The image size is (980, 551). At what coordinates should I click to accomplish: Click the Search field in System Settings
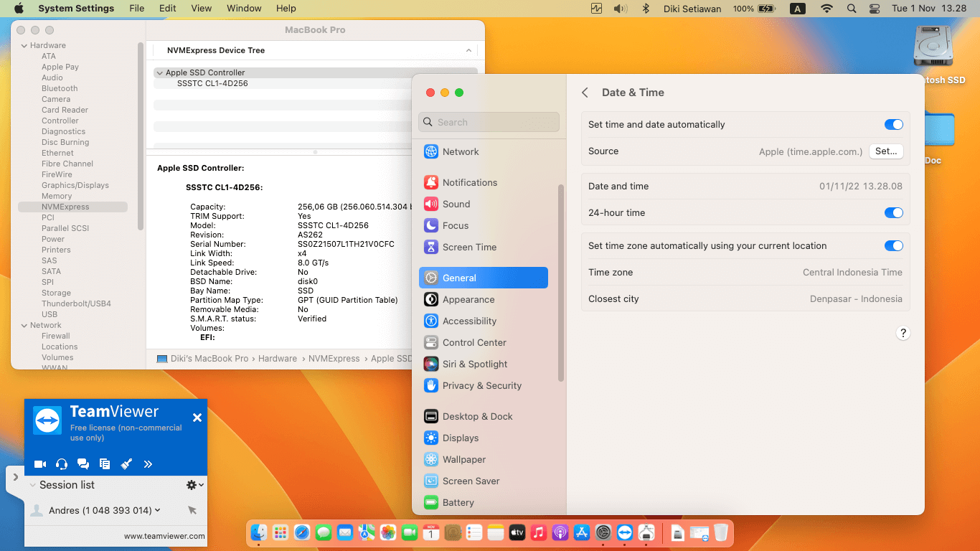pyautogui.click(x=489, y=122)
